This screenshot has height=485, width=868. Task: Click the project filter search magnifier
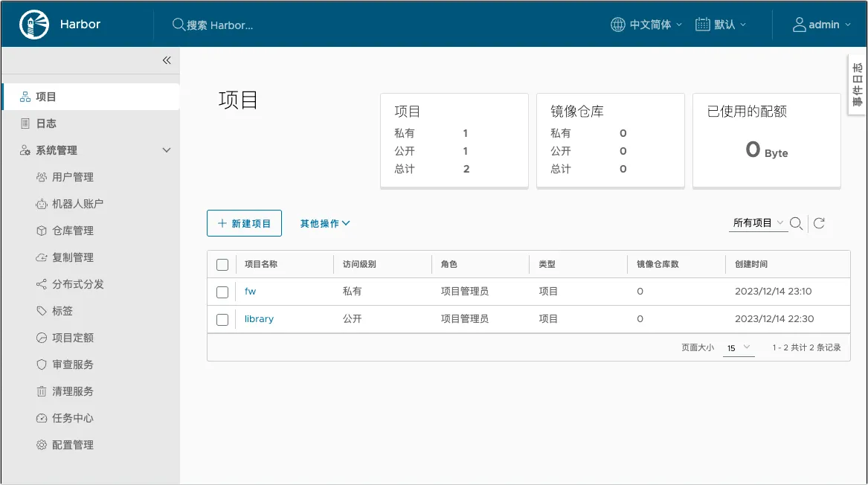[x=796, y=223]
